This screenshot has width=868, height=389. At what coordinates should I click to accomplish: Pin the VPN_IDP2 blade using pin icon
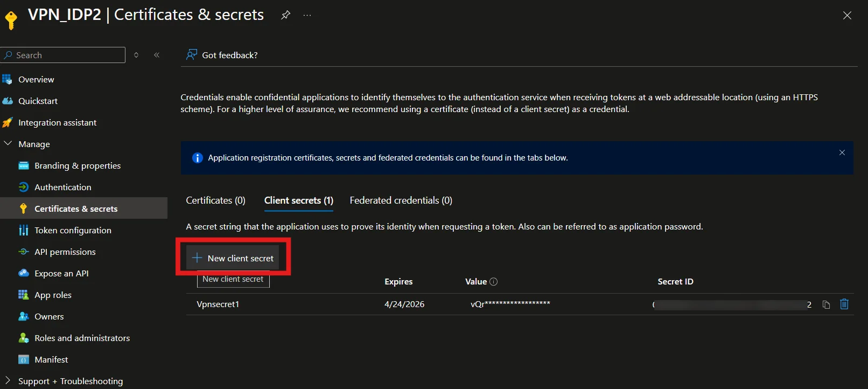tap(286, 15)
